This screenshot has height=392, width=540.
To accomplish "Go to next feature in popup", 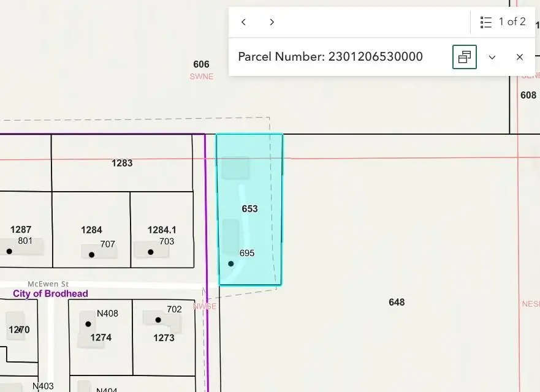I will (272, 22).
